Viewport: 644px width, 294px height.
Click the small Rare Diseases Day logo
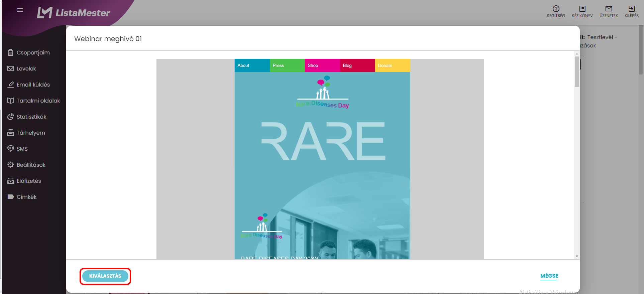tap(262, 226)
